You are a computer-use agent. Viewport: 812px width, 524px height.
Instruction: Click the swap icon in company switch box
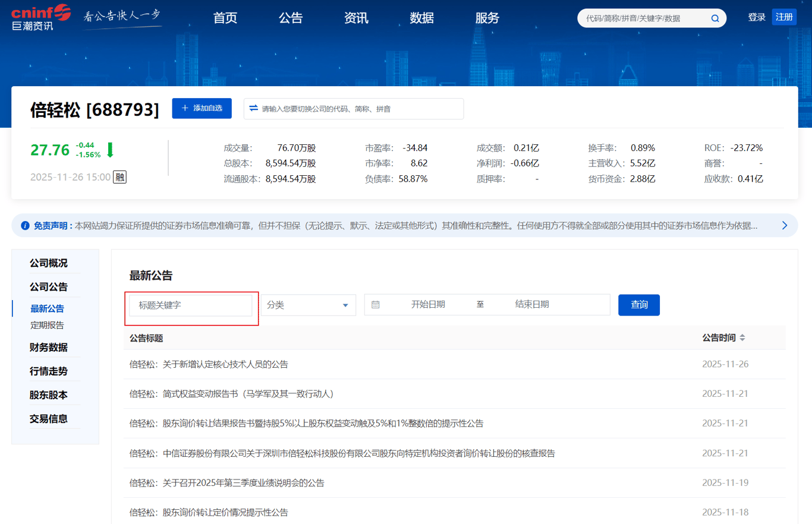point(254,108)
